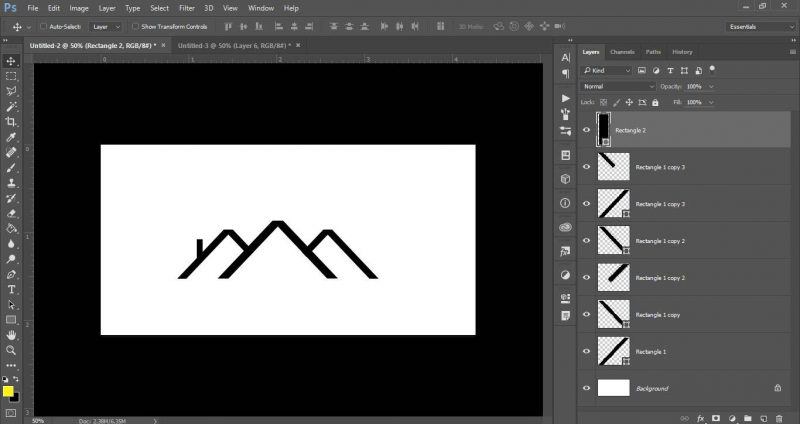Pick the Eyedropper tool
This screenshot has width=800, height=424.
click(x=11, y=137)
